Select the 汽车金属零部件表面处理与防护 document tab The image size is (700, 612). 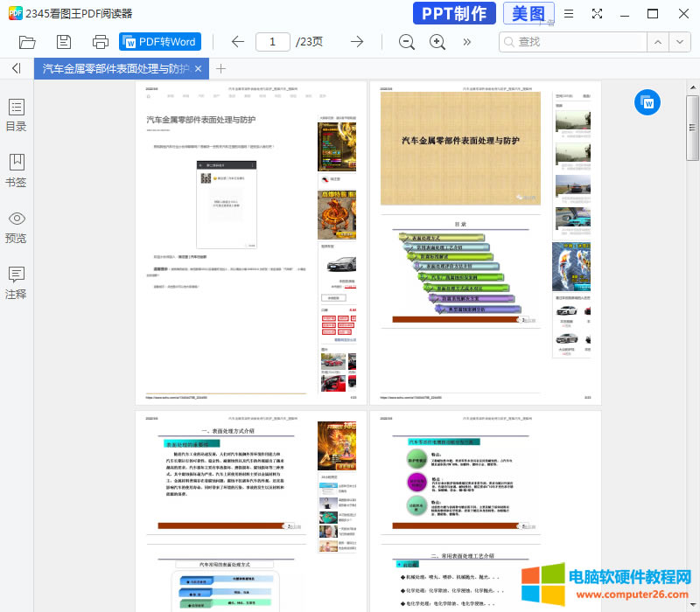(x=118, y=68)
